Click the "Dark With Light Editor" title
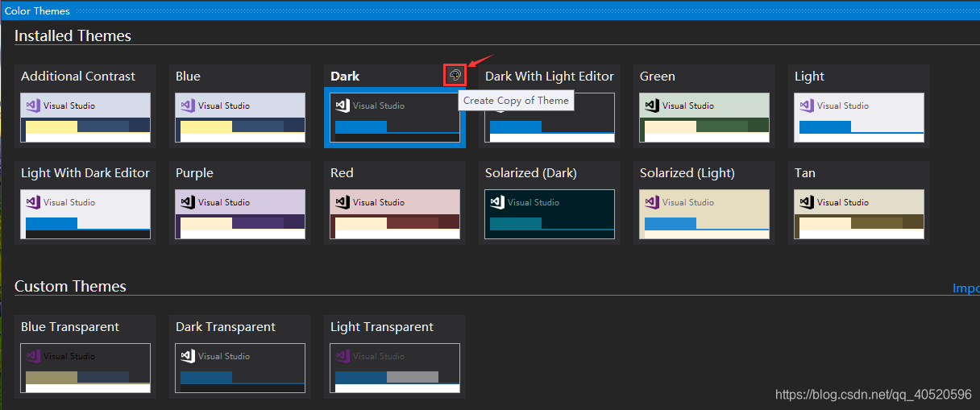The image size is (980, 410). (x=550, y=77)
